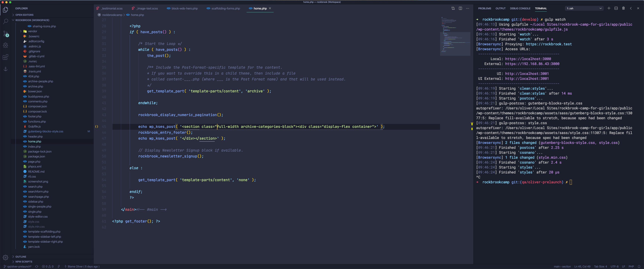Screen dimensions: 644x269
Task: Select 'Ln 45, Col 49' to open go-to-line
Action: tap(582, 267)
